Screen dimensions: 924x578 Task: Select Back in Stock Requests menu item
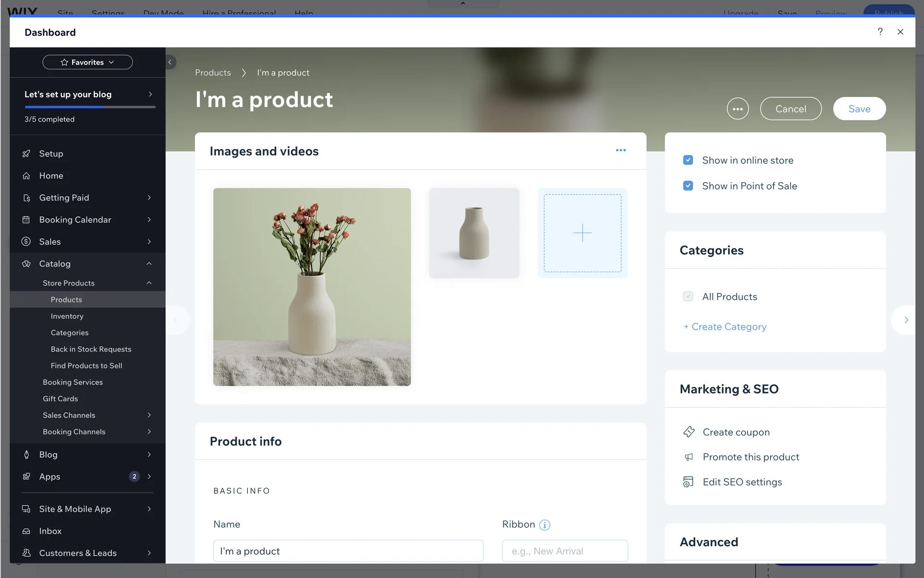[x=90, y=349]
